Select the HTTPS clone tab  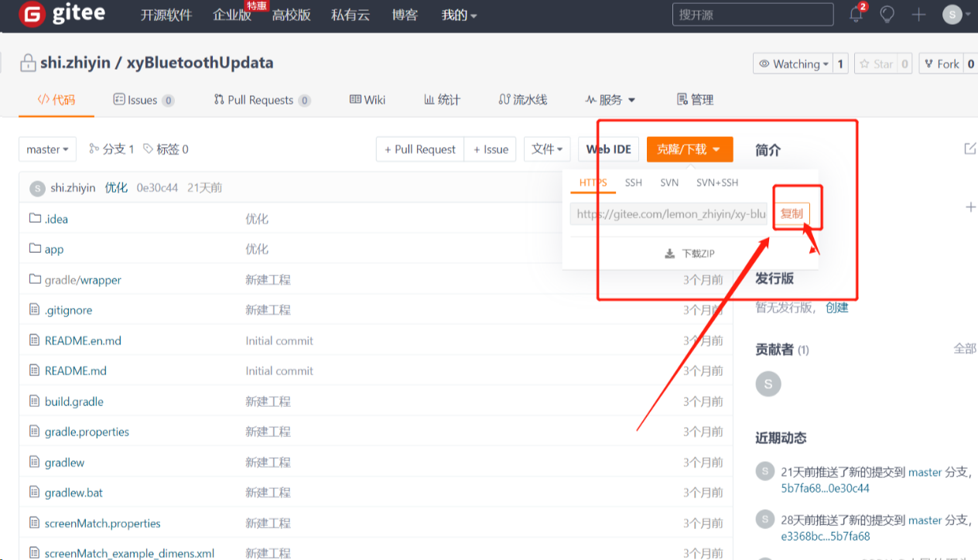click(593, 183)
